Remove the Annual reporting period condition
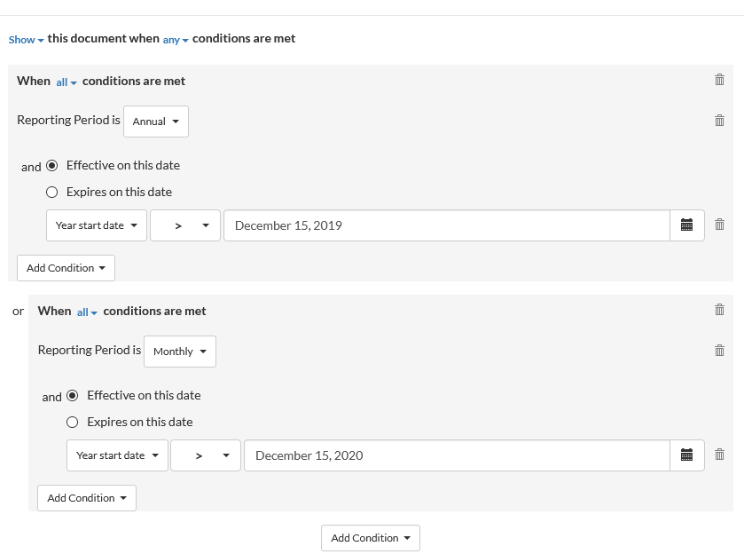This screenshot has height=560, width=744. click(718, 120)
